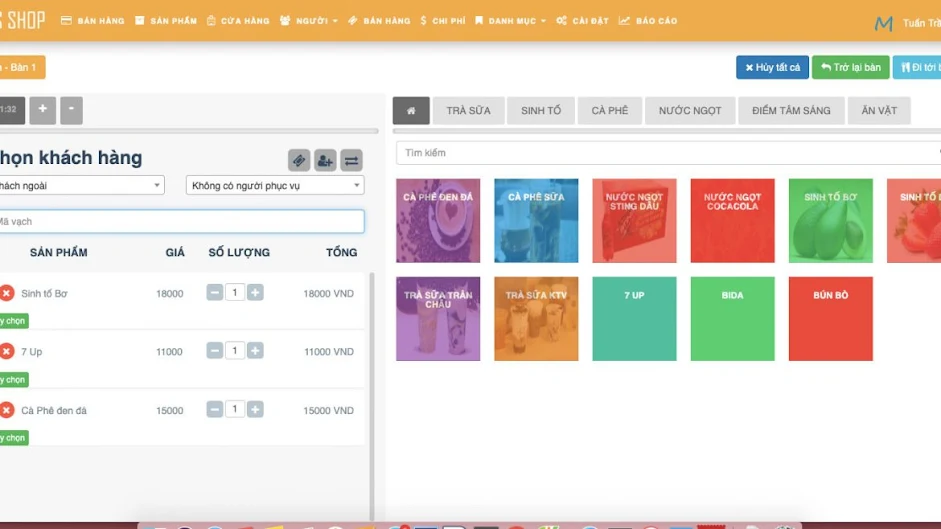
Task: Click the transfer arrows icon button
Action: click(352, 160)
